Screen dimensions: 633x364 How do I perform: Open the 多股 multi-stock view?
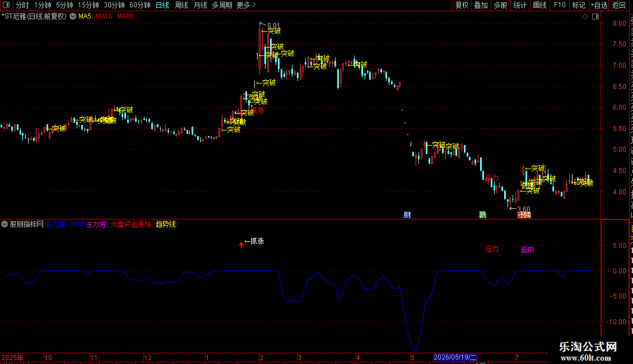tap(500, 5)
